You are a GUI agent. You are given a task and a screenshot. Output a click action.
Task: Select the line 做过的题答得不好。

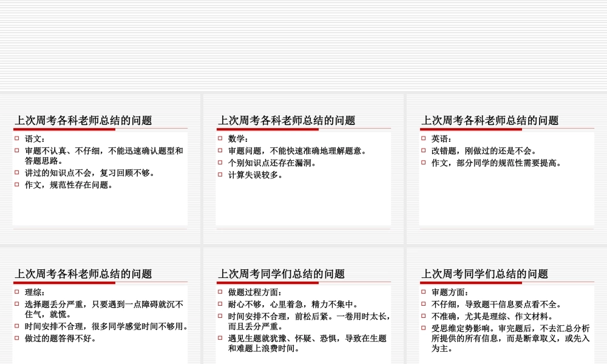click(x=61, y=339)
